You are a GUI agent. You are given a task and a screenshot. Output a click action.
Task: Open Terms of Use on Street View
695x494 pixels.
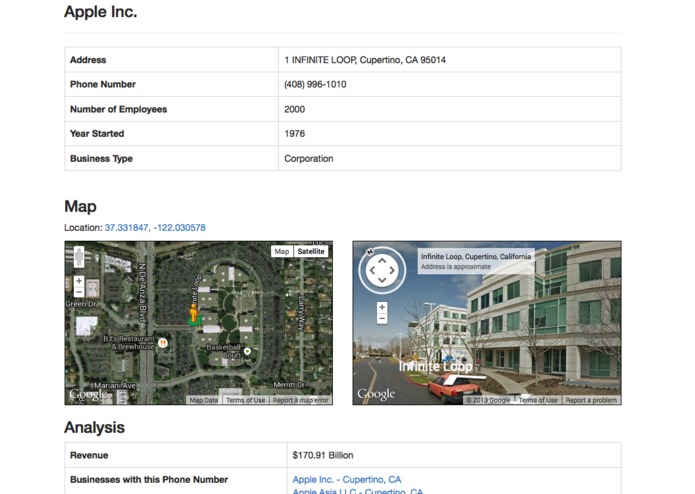point(538,400)
